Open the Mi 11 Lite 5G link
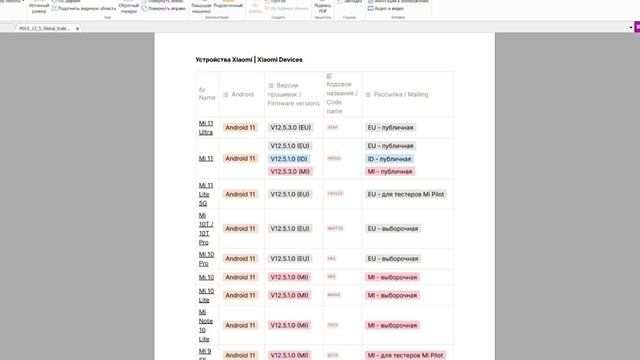This screenshot has width=640, height=360. [206, 194]
